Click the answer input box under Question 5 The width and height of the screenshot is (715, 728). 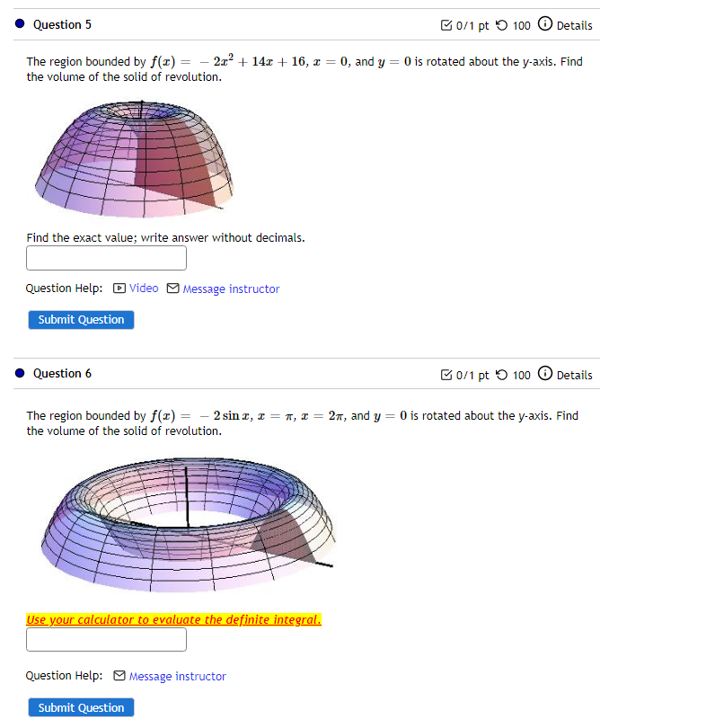106,258
